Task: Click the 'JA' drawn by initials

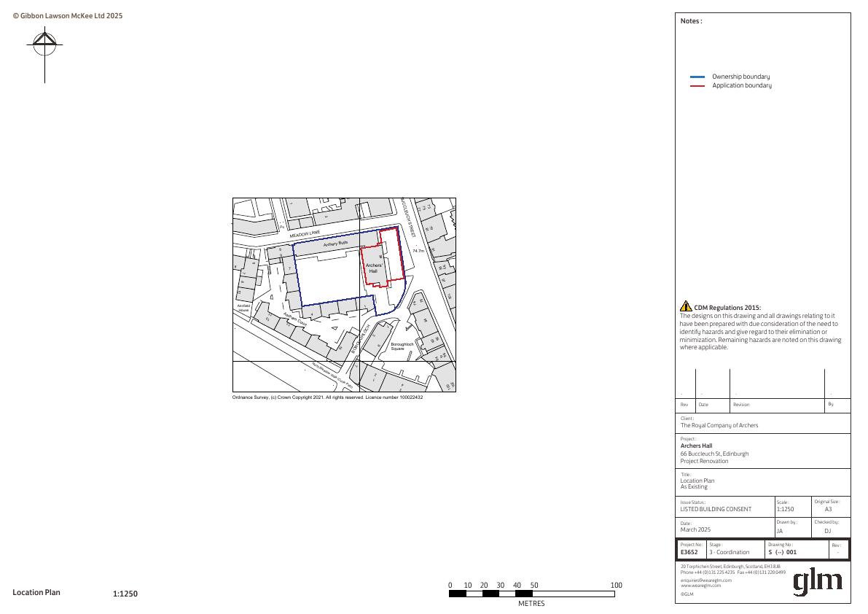Action: click(779, 532)
